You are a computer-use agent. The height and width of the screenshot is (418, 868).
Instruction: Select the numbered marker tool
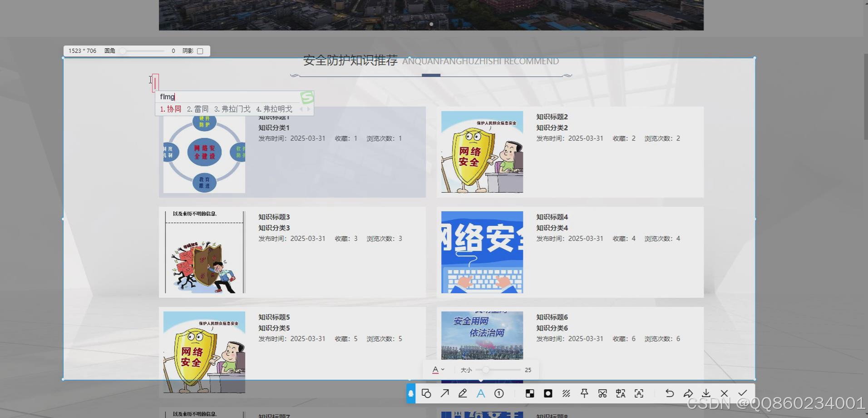click(x=499, y=393)
